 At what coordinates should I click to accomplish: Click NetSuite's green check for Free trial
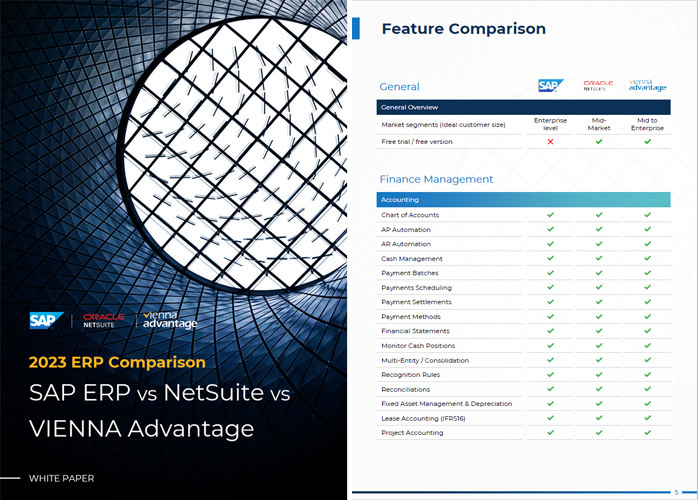click(599, 142)
